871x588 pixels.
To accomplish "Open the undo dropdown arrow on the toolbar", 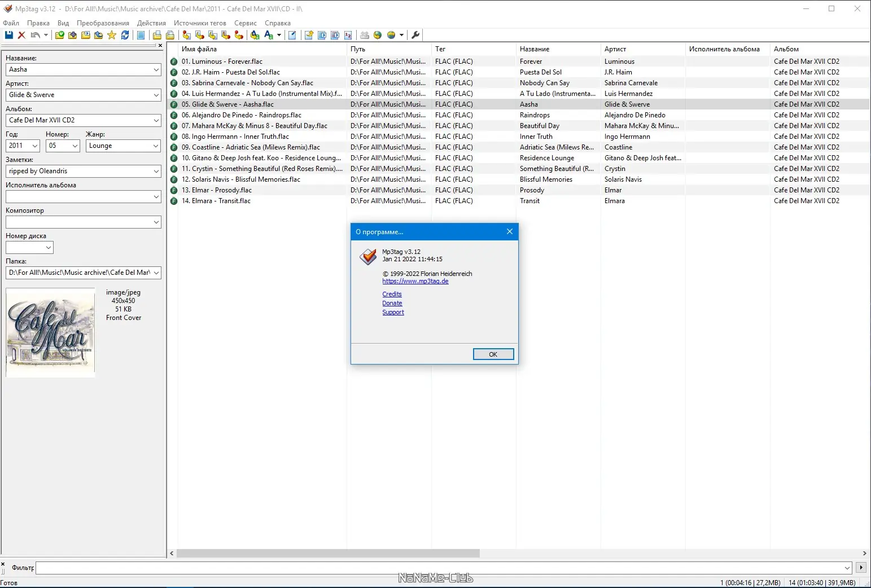I will 45,35.
